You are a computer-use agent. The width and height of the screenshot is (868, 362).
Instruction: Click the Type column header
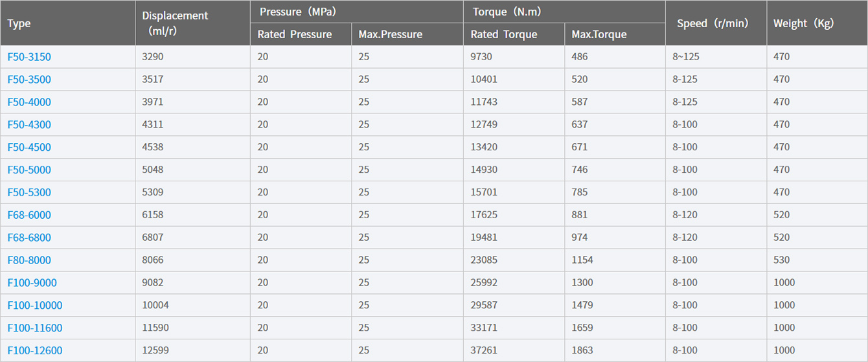point(19,23)
